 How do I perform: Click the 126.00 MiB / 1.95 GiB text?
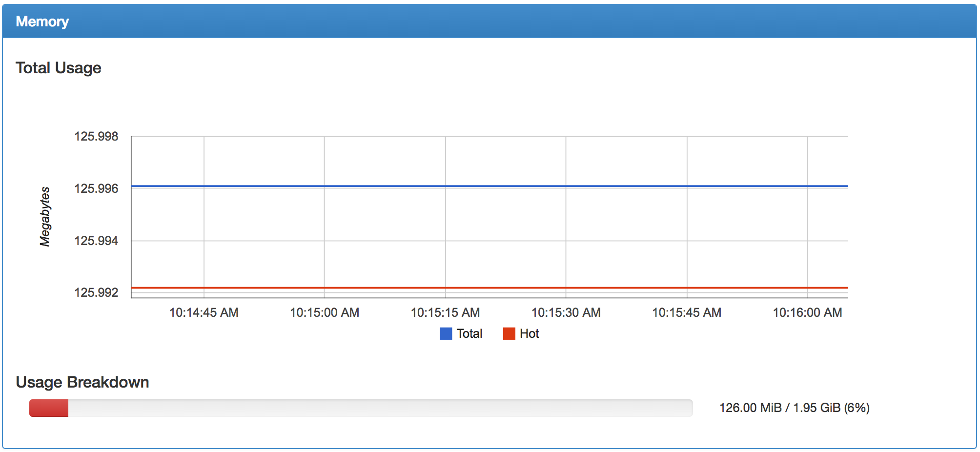[x=794, y=408]
